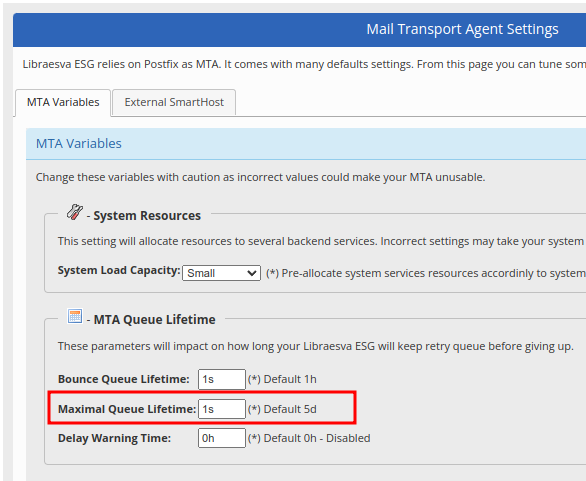586x481 pixels.
Task: Click the 'These parameters will impact' description
Action: tap(315, 346)
